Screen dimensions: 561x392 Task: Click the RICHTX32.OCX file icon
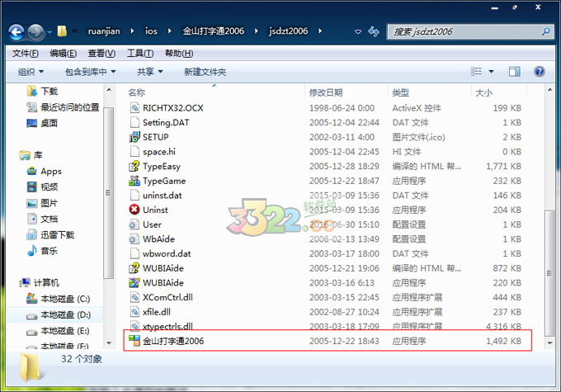point(134,108)
